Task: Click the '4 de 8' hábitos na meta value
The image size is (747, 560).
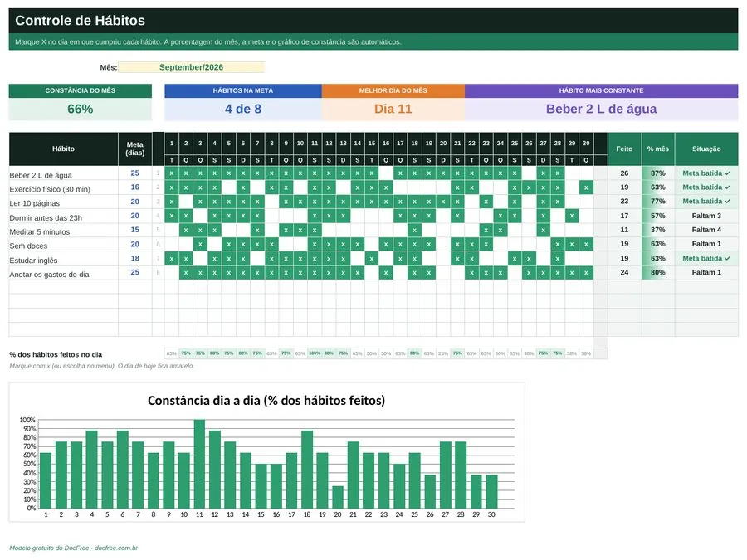Action: coord(243,109)
